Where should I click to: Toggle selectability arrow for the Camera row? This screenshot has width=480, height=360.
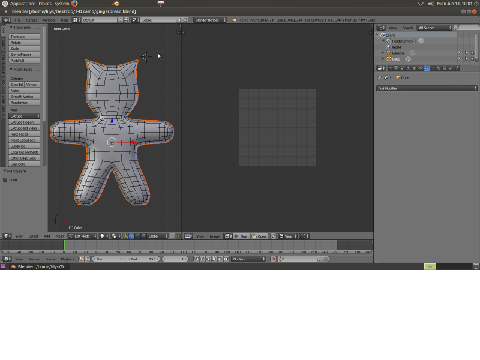[x=466, y=53]
